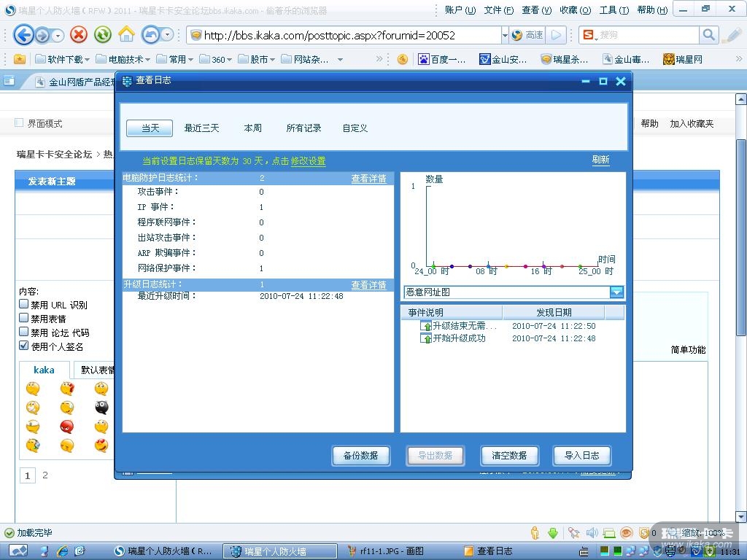Screen dimensions: 747x560
Task: Open 查看日志 in the Windows taskbar
Action: click(491, 551)
